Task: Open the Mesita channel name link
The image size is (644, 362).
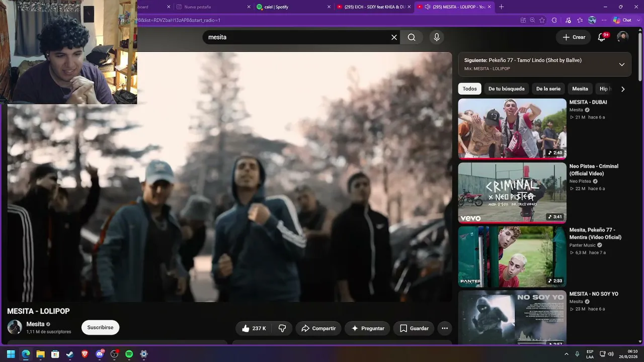Action: [x=35, y=324]
